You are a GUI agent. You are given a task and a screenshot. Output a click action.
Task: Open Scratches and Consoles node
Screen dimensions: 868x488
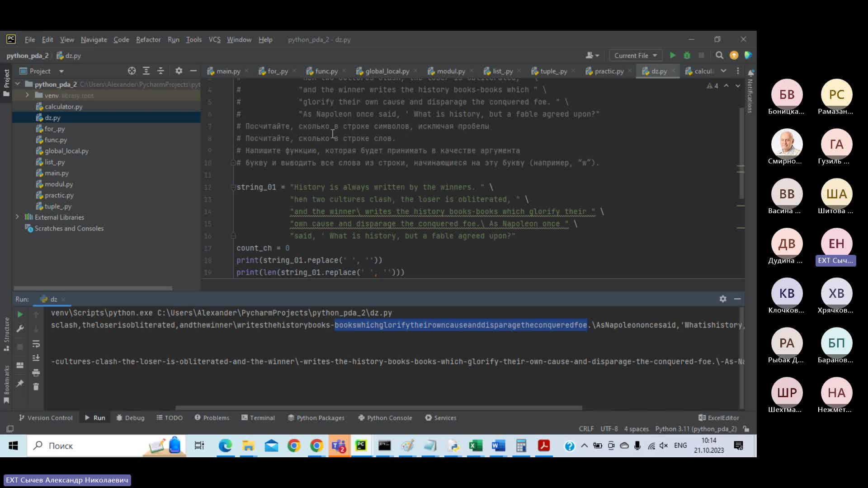pos(69,229)
